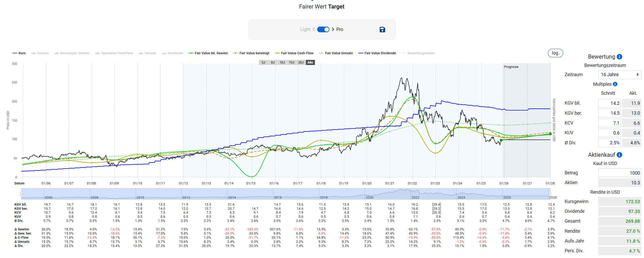This screenshot has height=258, width=644.
Task: Click the log. scale button
Action: click(555, 53)
